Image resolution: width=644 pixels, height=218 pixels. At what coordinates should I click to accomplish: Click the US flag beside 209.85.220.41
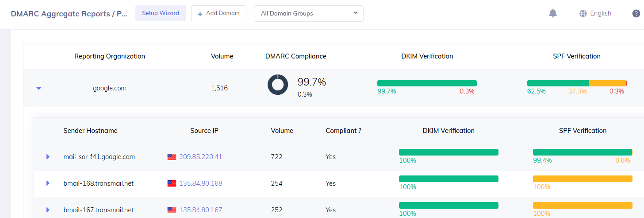(x=172, y=157)
